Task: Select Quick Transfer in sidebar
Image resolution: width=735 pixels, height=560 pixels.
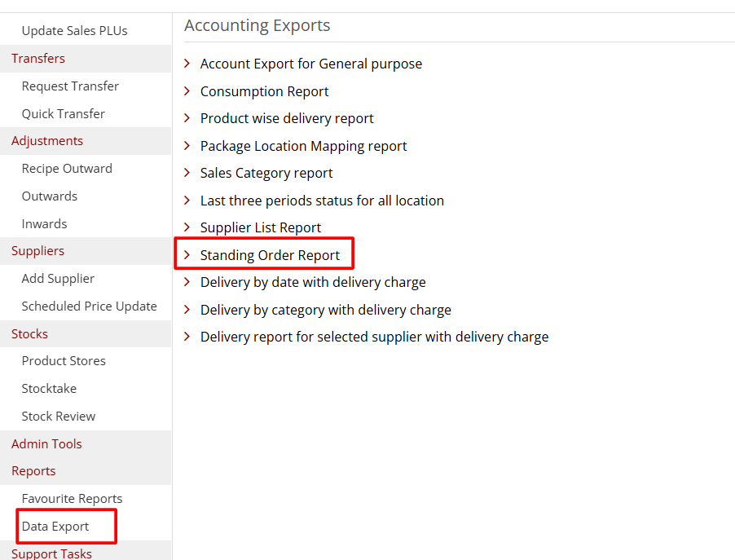Action: 63,114
